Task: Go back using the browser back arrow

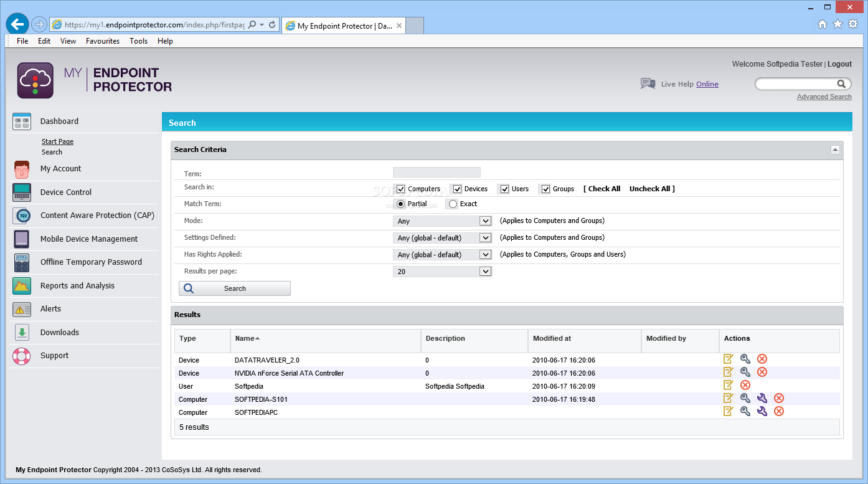Action: coord(17,24)
